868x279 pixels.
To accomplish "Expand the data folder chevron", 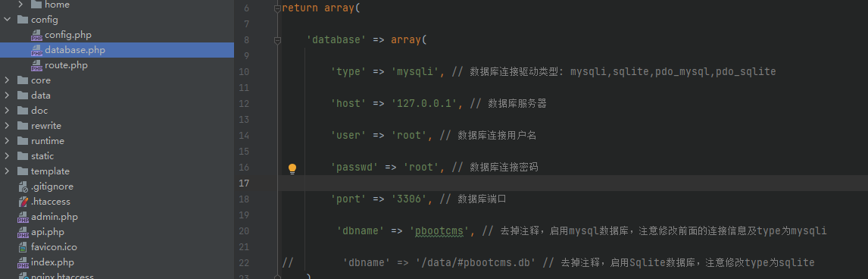I will point(8,96).
